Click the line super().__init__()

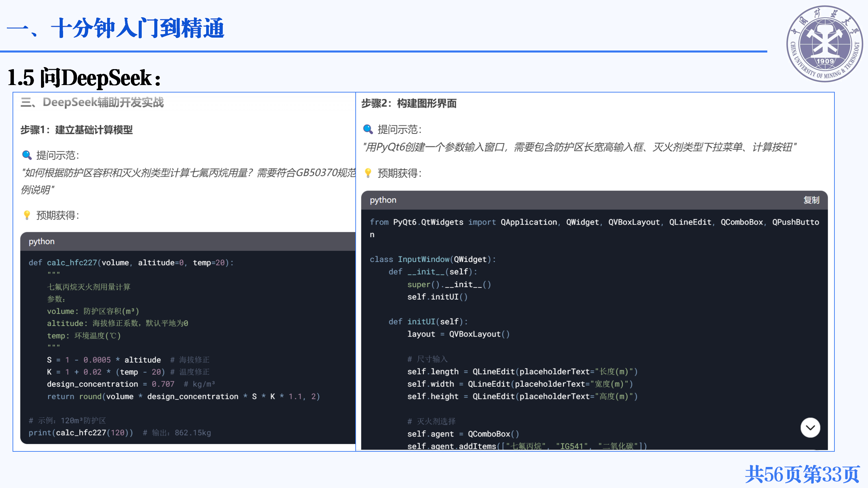pos(449,284)
